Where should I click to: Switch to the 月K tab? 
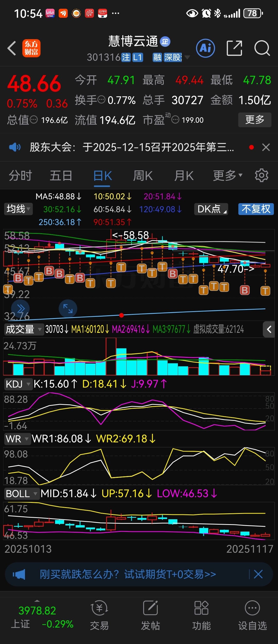point(184,176)
